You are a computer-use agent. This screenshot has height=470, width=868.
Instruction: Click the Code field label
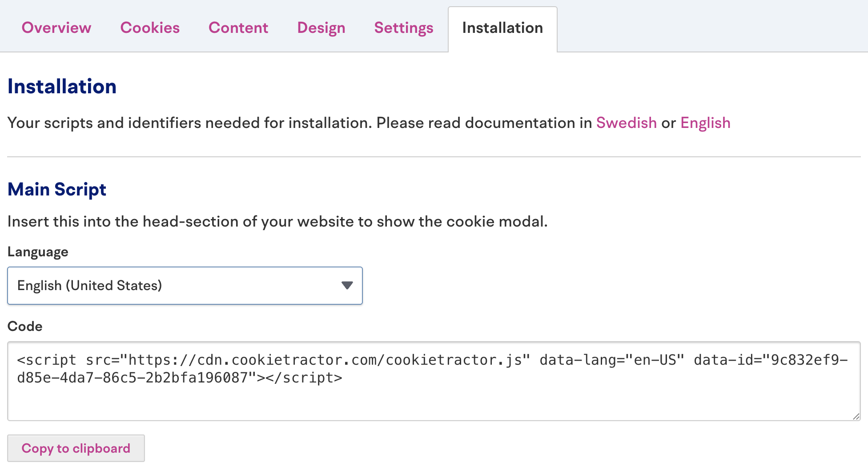point(25,326)
